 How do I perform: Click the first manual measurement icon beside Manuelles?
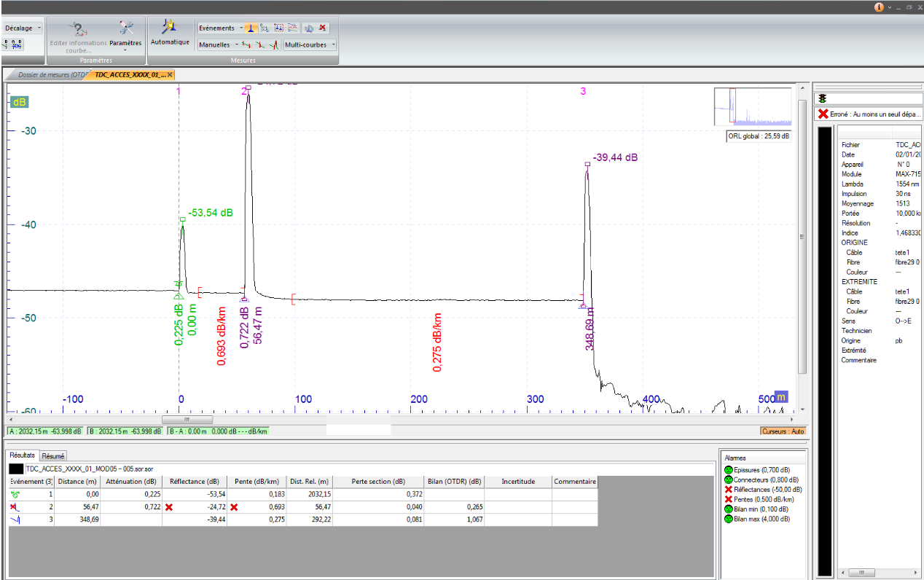click(246, 44)
